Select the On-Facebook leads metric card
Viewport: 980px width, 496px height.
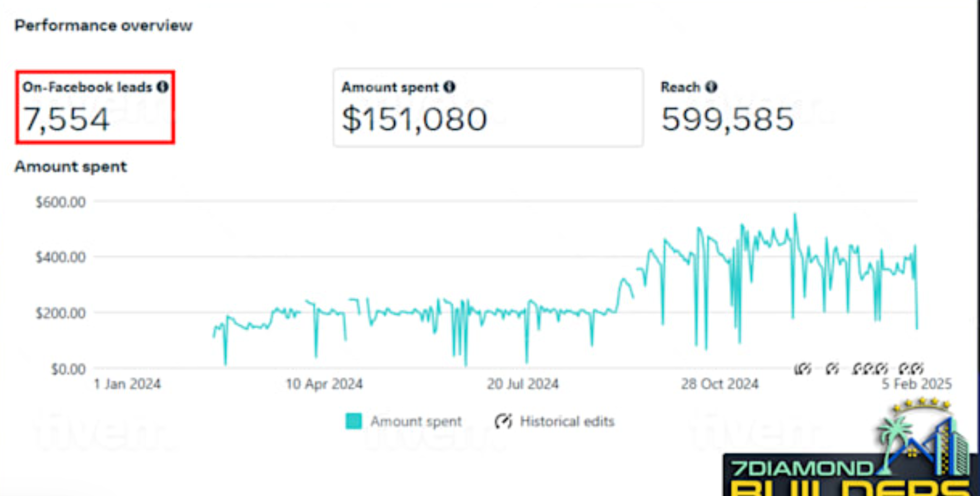pos(95,107)
